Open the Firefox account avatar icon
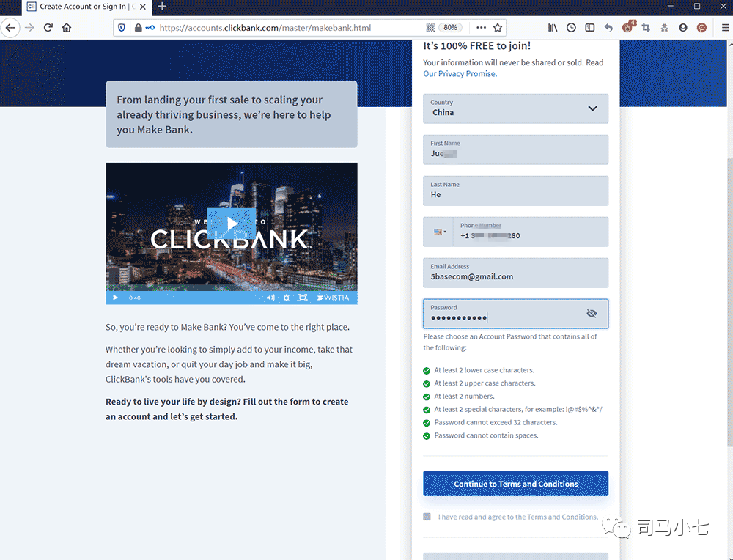Image resolution: width=733 pixels, height=560 pixels. (x=683, y=28)
